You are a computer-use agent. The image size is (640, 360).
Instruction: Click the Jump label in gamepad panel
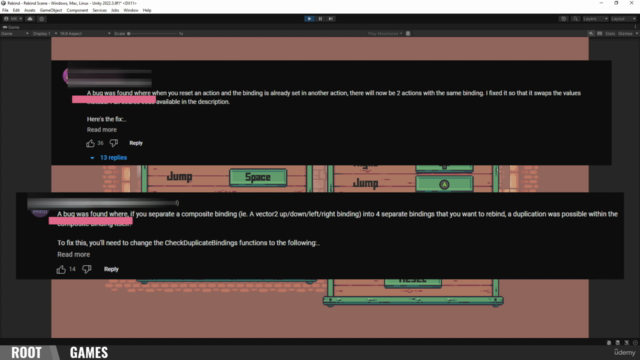pos(365,183)
